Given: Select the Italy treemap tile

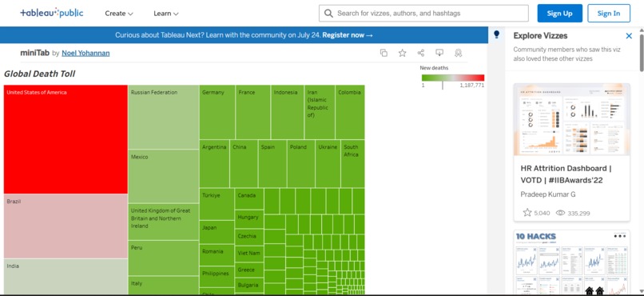Looking at the screenshot, I should (x=164, y=285).
